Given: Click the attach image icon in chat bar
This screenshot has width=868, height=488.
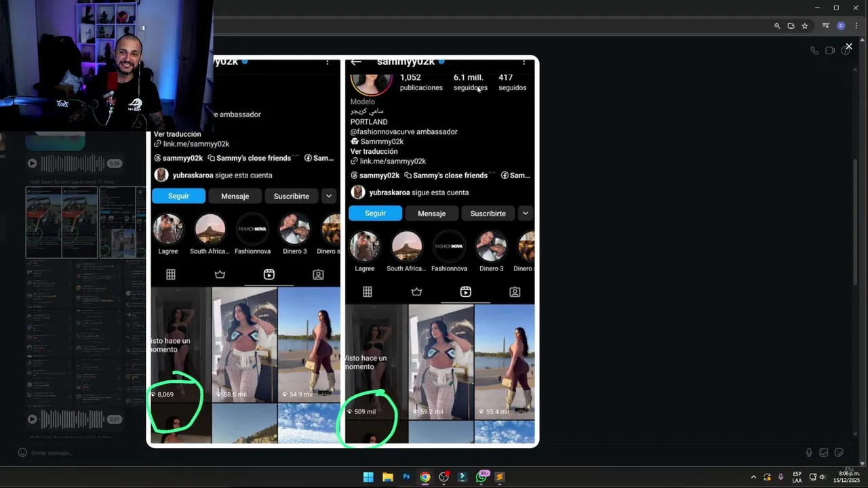Looking at the screenshot, I should pos(824,453).
